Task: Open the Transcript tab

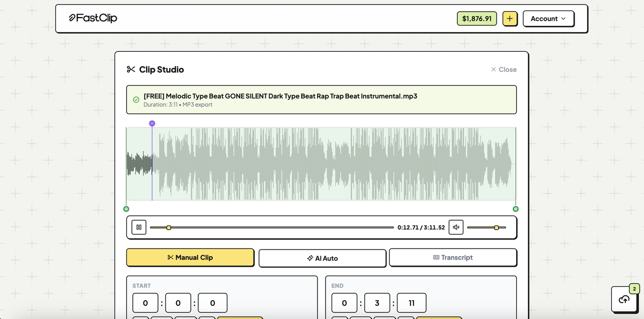Action: [x=453, y=257]
